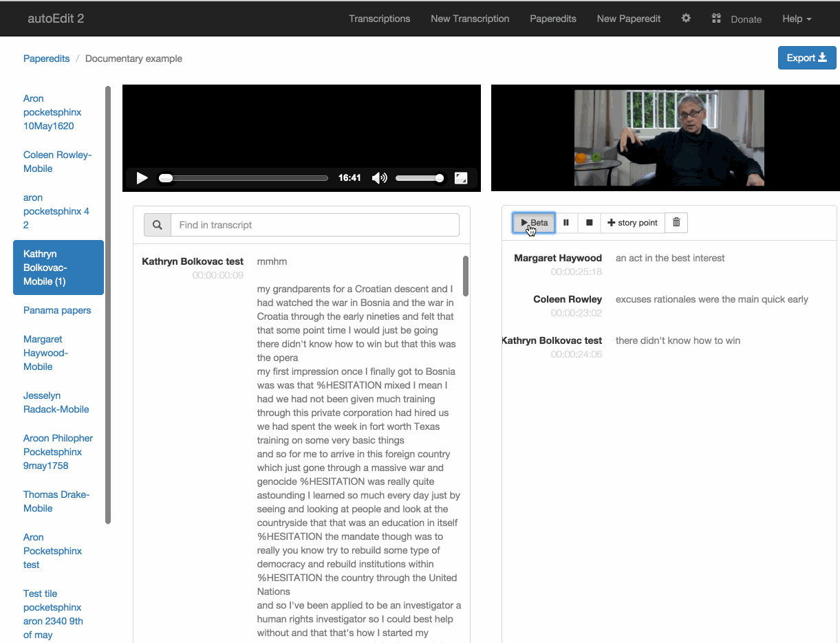
Task: Open the Transcriptions menu item
Action: pos(379,19)
